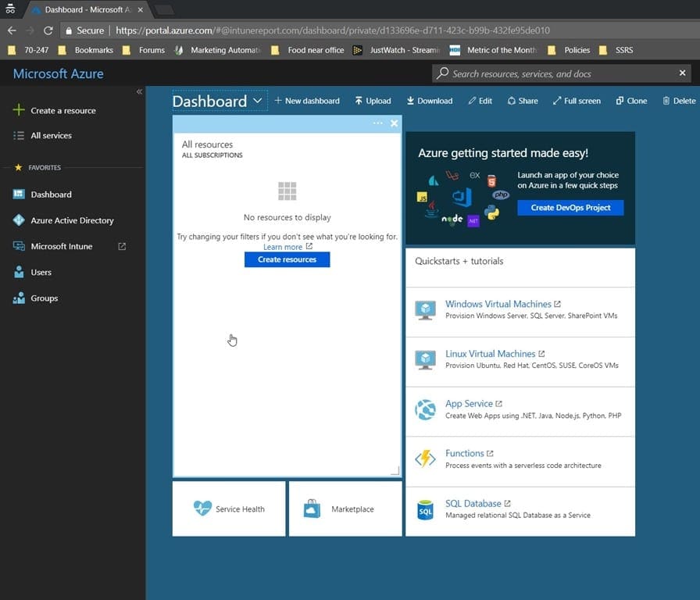Click the FAVORITES star icon

[x=18, y=167]
